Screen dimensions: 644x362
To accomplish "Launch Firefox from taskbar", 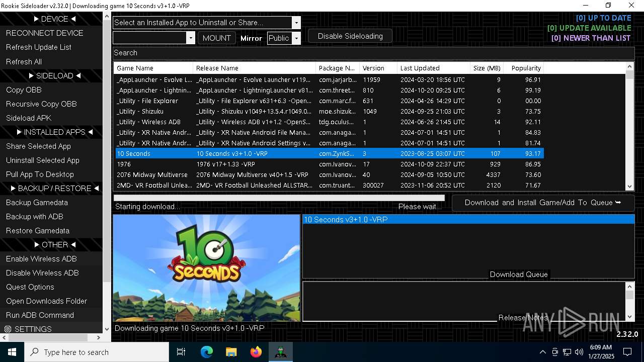I will click(256, 352).
